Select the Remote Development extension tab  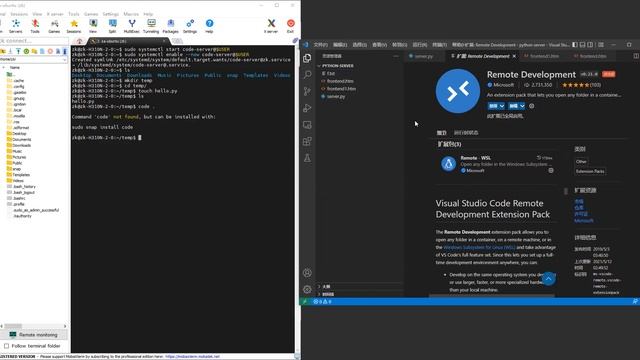(483, 56)
